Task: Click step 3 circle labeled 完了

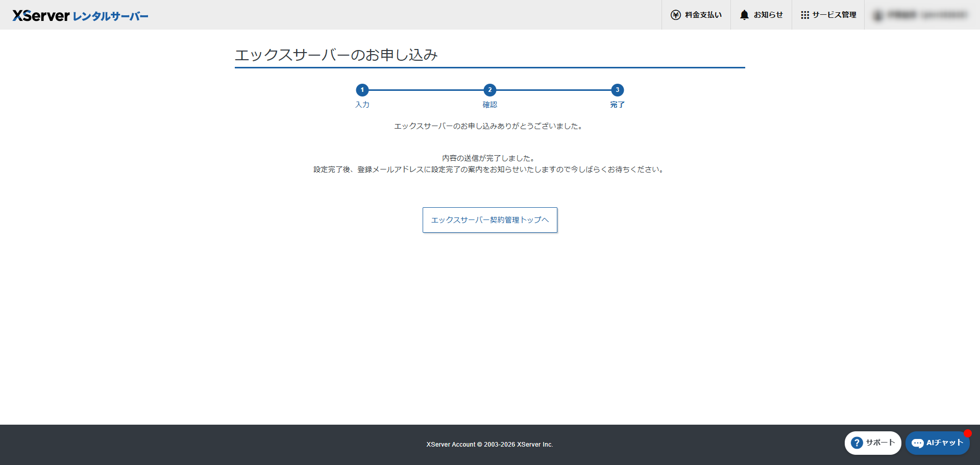Action: coord(617,90)
